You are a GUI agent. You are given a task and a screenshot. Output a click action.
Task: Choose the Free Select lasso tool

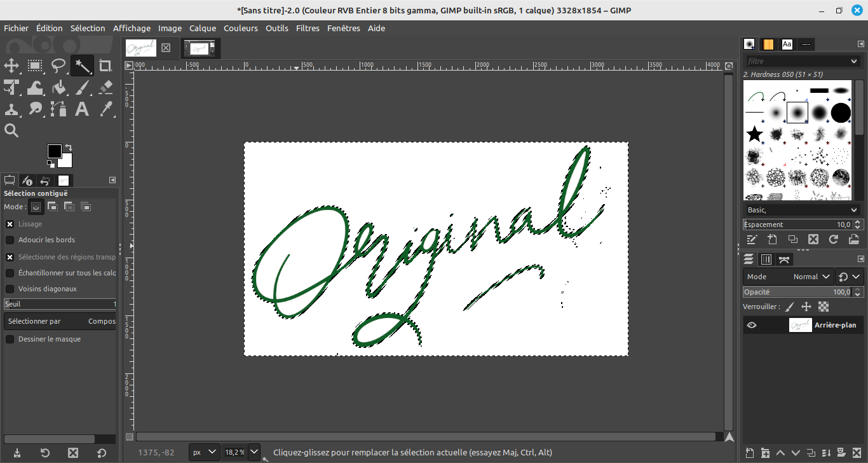pyautogui.click(x=58, y=66)
